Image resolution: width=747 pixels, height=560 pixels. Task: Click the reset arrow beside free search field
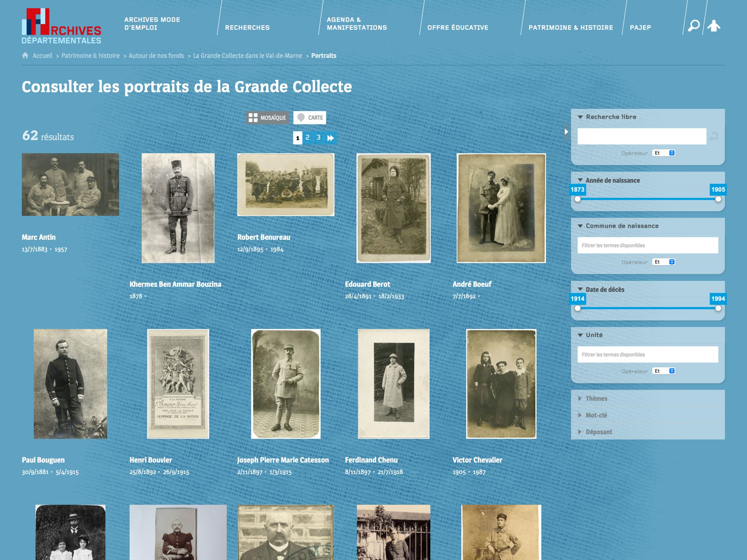[x=713, y=136]
